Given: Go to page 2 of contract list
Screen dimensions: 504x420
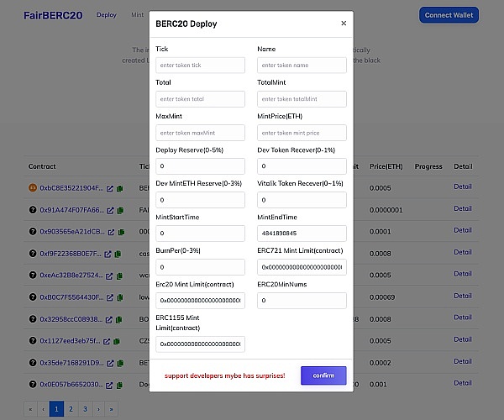Looking at the screenshot, I should pyautogui.click(x=71, y=409).
